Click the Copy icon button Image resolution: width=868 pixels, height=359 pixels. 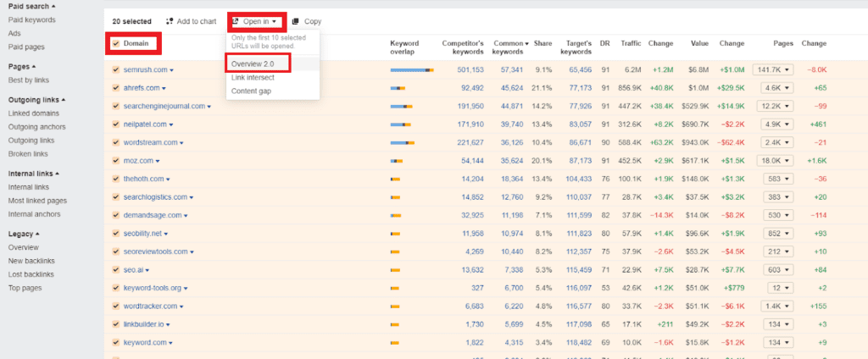click(x=296, y=21)
